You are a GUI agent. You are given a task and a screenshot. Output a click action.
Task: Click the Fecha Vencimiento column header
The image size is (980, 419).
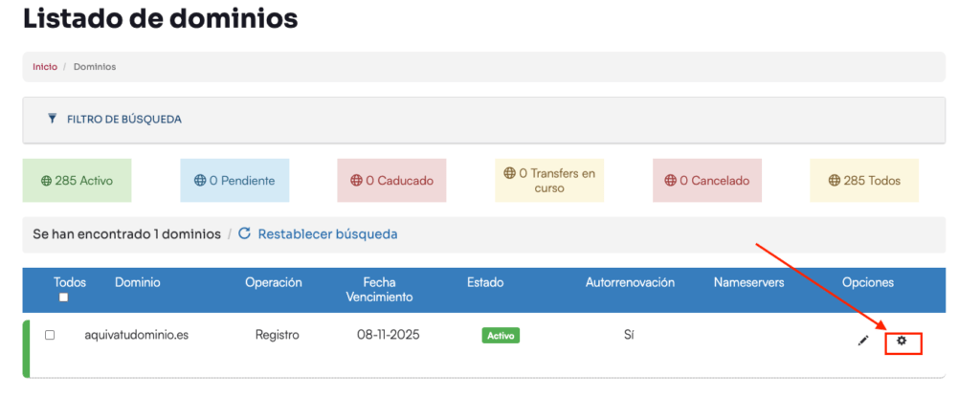coord(380,290)
